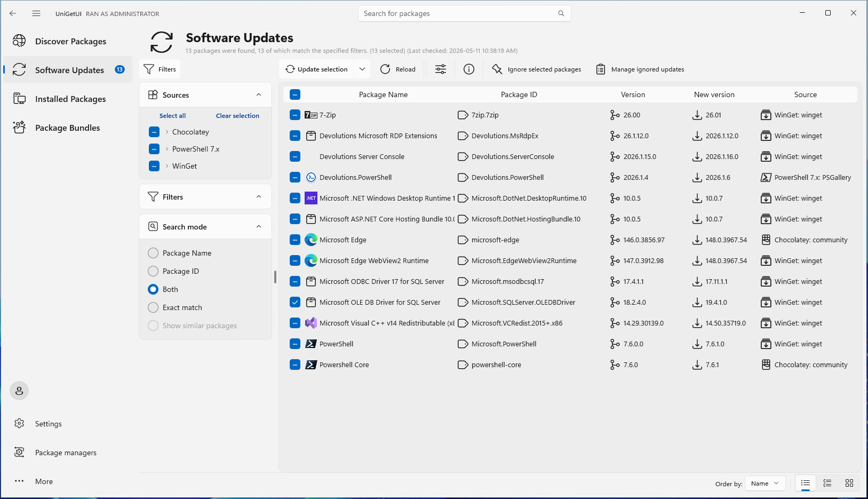Select Package Name search mode
This screenshot has height=499, width=868.
pyautogui.click(x=153, y=253)
